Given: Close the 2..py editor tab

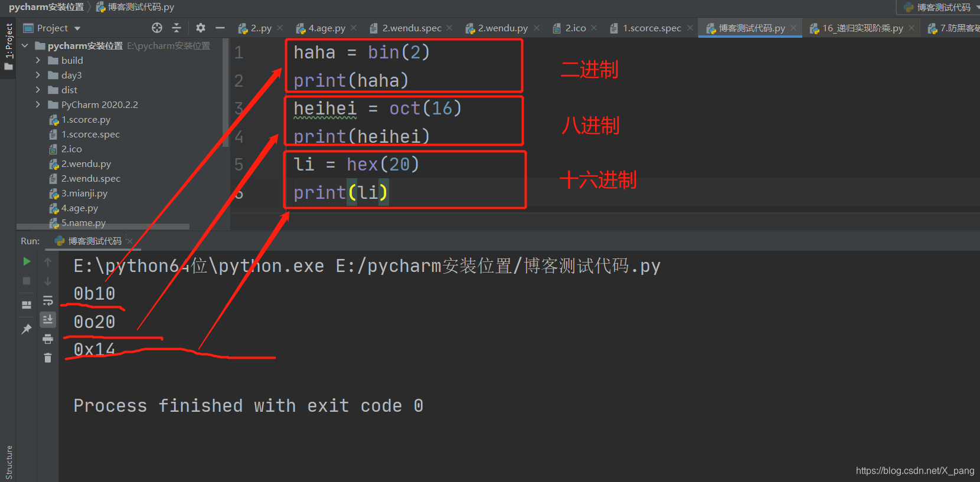Looking at the screenshot, I should [x=280, y=28].
